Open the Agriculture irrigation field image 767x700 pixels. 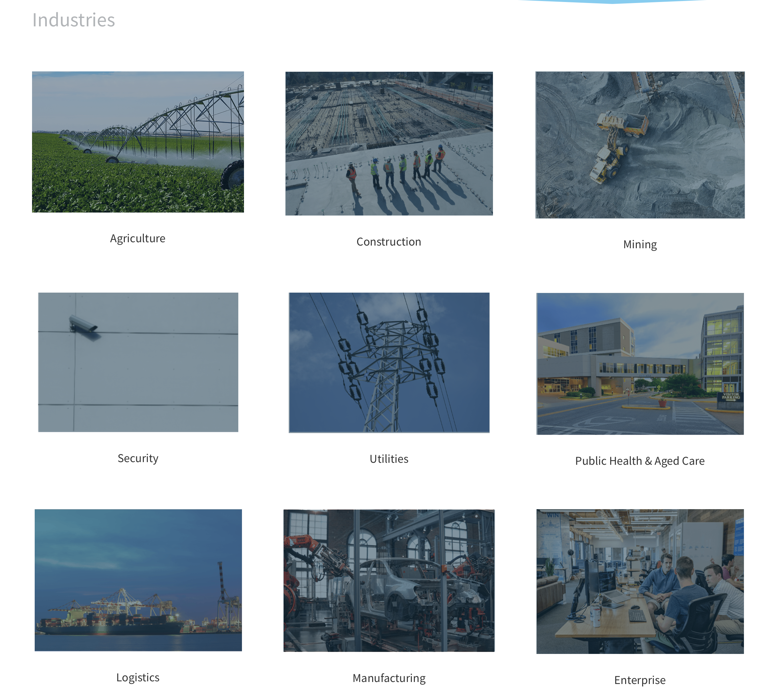[138, 142]
